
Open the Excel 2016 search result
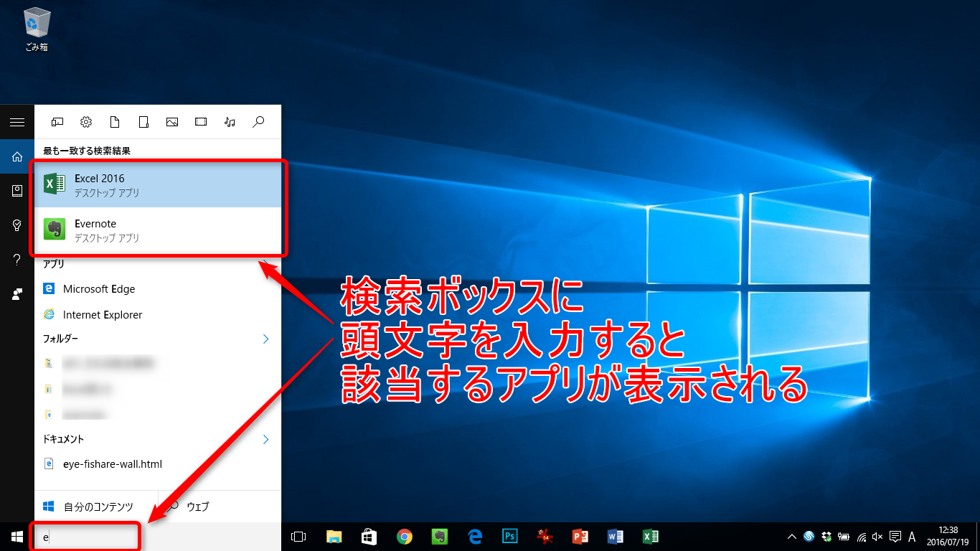pos(158,184)
